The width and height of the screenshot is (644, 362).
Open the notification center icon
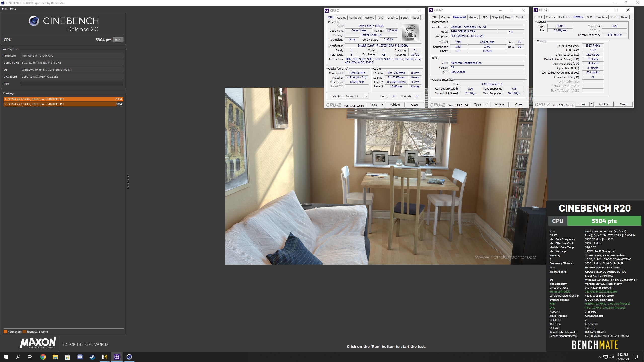coord(636,357)
